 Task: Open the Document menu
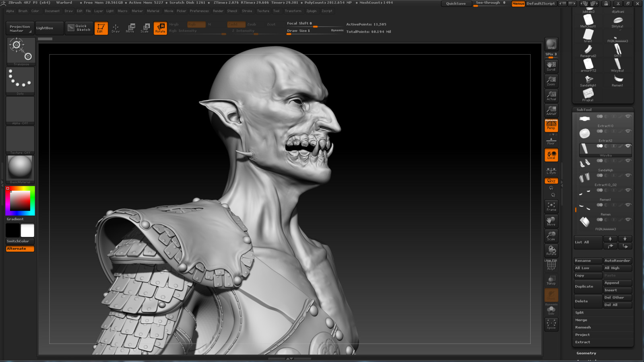(52, 11)
